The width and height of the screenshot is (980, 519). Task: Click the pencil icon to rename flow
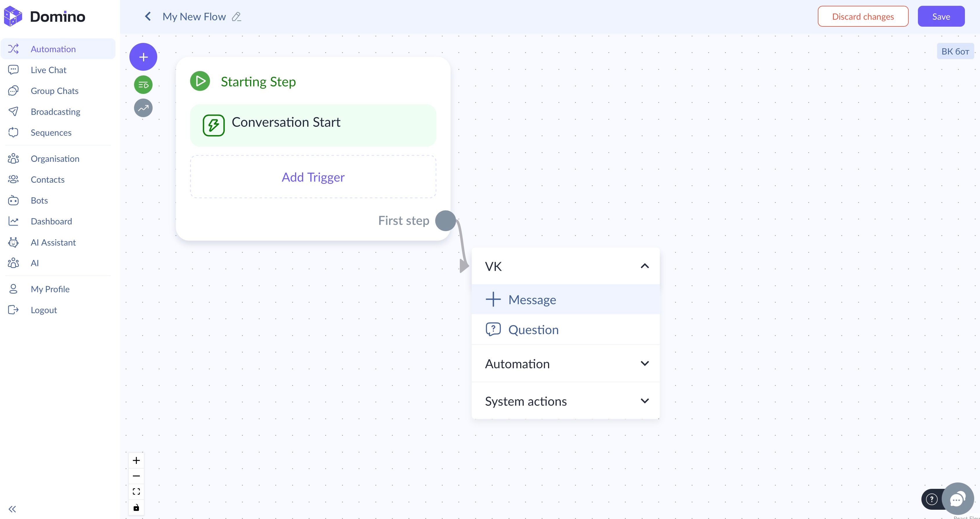[x=236, y=17]
